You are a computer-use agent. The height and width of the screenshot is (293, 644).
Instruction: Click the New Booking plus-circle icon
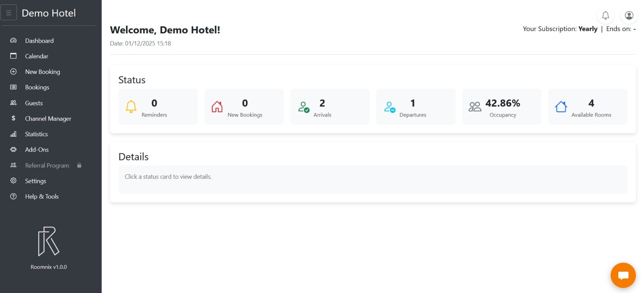tap(13, 72)
